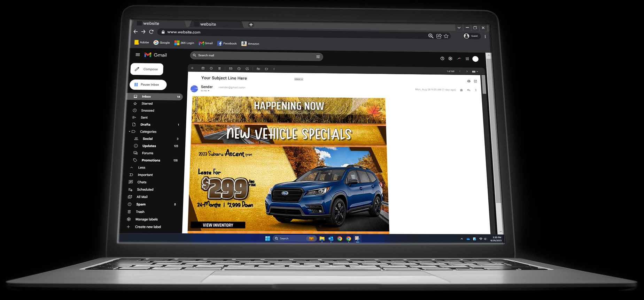Open the Inbox folder

coord(155,97)
